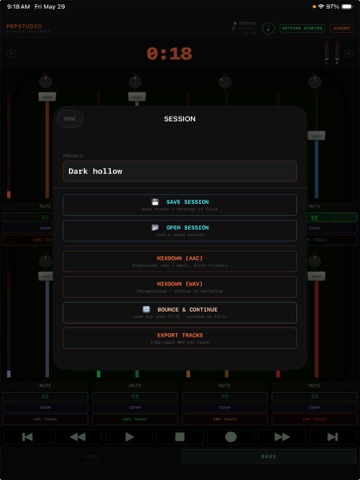Click the 0:18 time counter
Image resolution: width=360 pixels, height=480 pixels.
coord(169,54)
